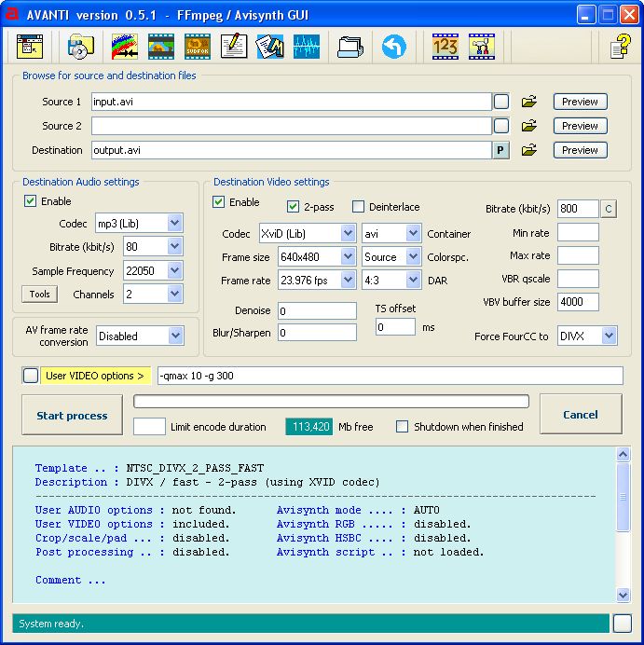Click the video Bitrate 800 field
The width and height of the screenshot is (644, 645).
(578, 209)
